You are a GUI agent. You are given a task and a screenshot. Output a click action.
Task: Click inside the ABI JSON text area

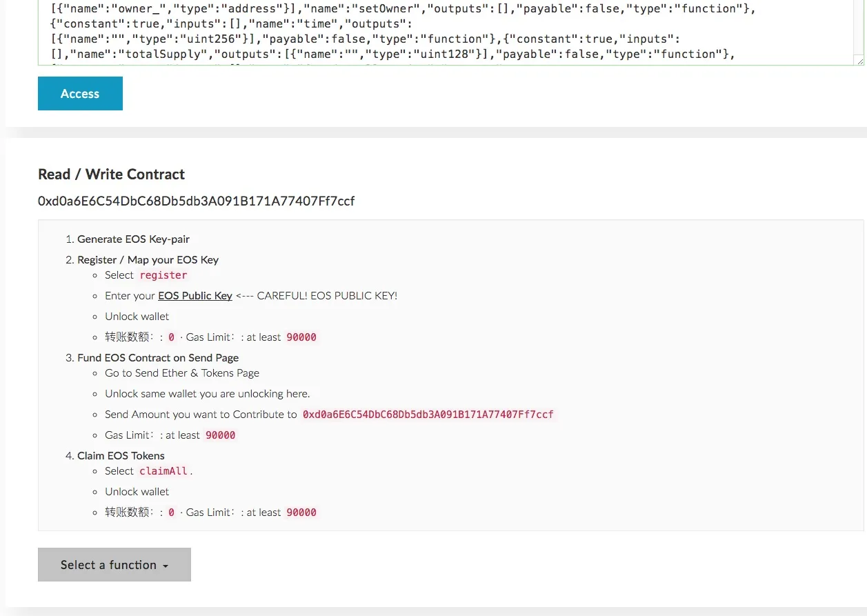click(451, 32)
